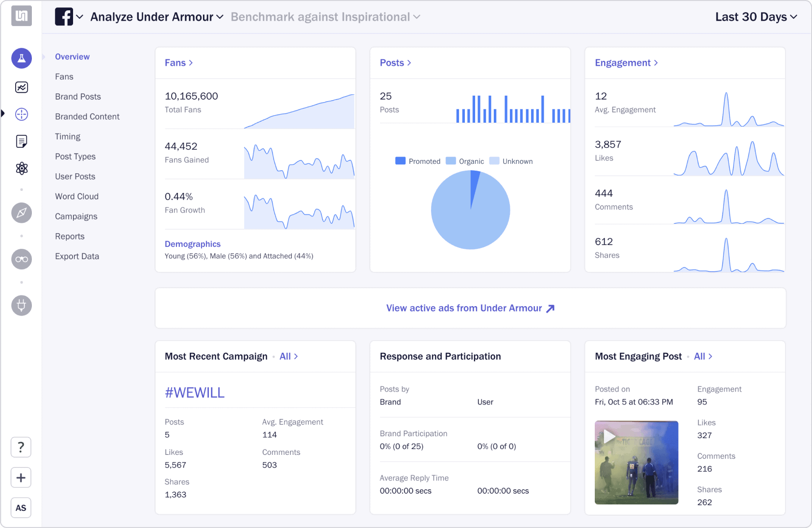Screen dimensions: 812x528
Task: Change the Last 30 Days date range
Action: click(756, 17)
